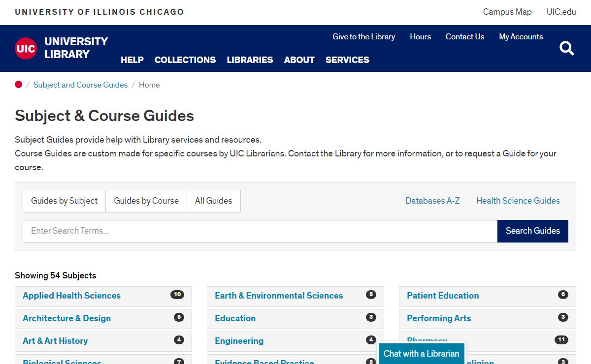Viewport: 591px width, 364px height.
Task: Expand Patient Education subject
Action: coord(488,296)
